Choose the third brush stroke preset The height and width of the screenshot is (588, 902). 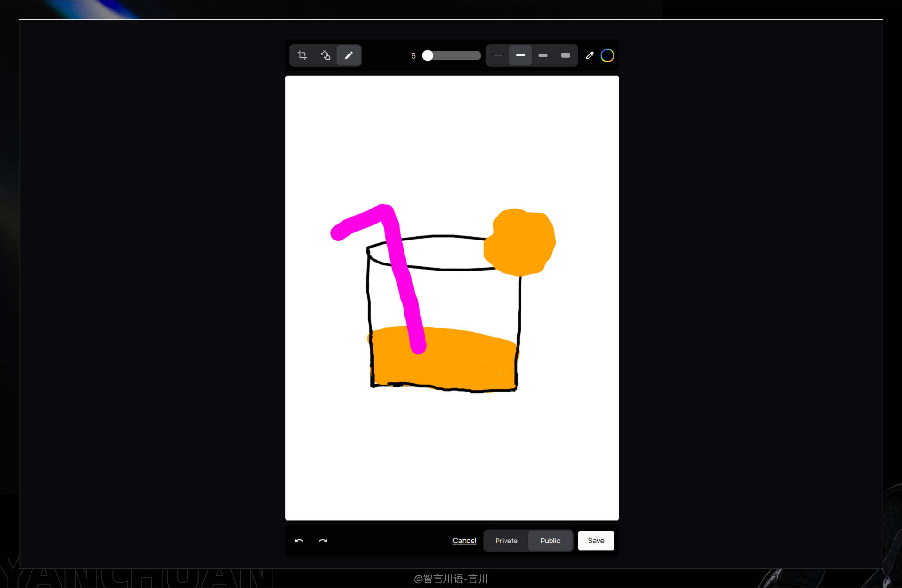(x=543, y=55)
